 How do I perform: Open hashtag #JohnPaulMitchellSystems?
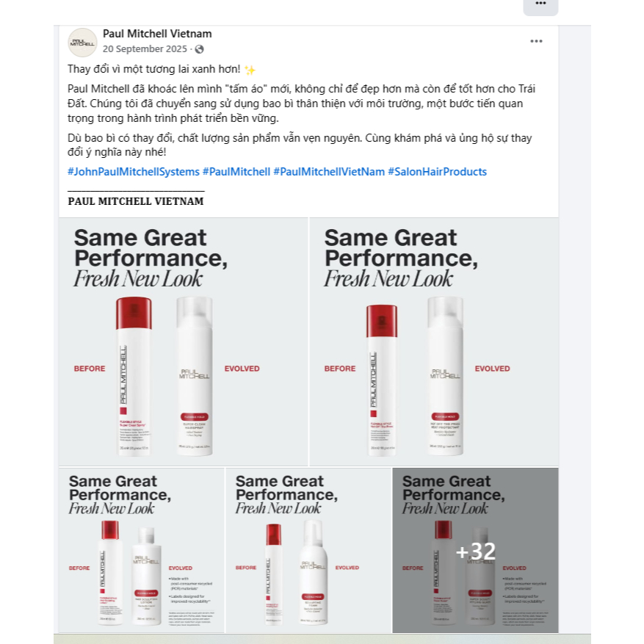click(x=134, y=172)
